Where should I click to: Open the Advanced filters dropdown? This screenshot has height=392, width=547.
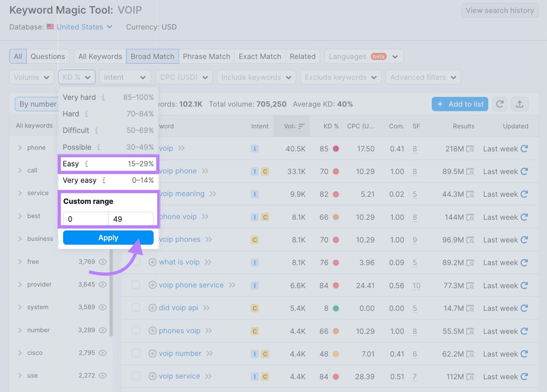[423, 77]
